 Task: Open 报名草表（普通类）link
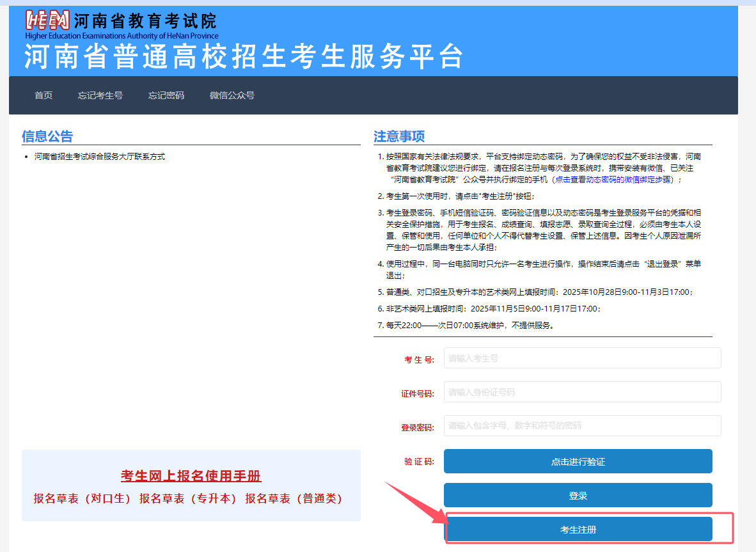coord(294,498)
